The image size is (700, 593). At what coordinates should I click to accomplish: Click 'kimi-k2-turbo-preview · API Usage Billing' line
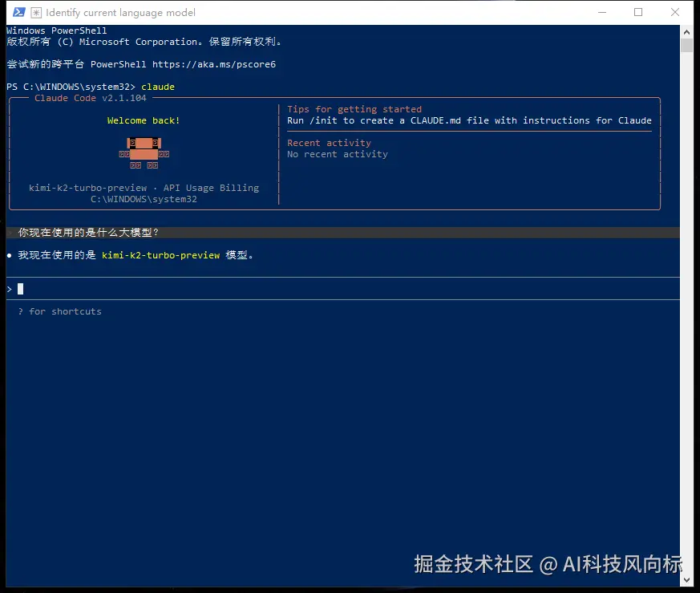pos(144,188)
